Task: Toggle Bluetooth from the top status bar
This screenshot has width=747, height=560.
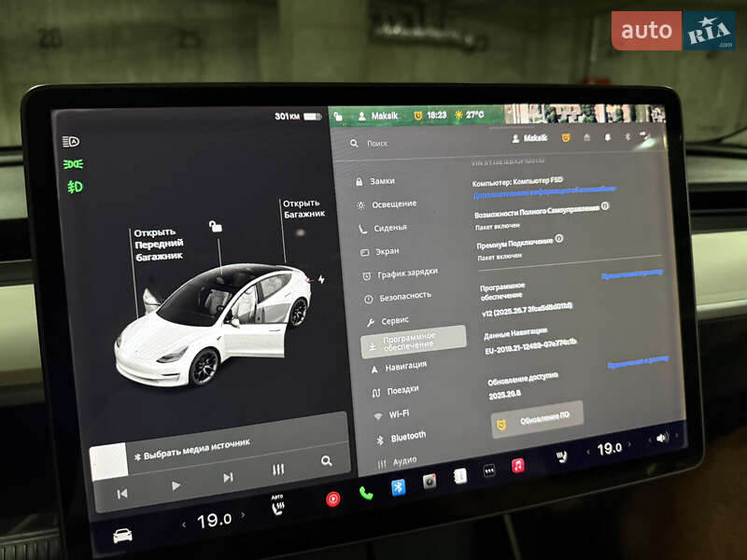Action: [627, 137]
